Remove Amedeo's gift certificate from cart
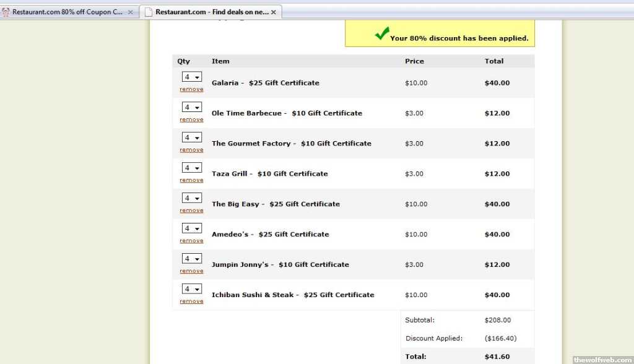Viewport: 634px width, 364px height. (191, 241)
